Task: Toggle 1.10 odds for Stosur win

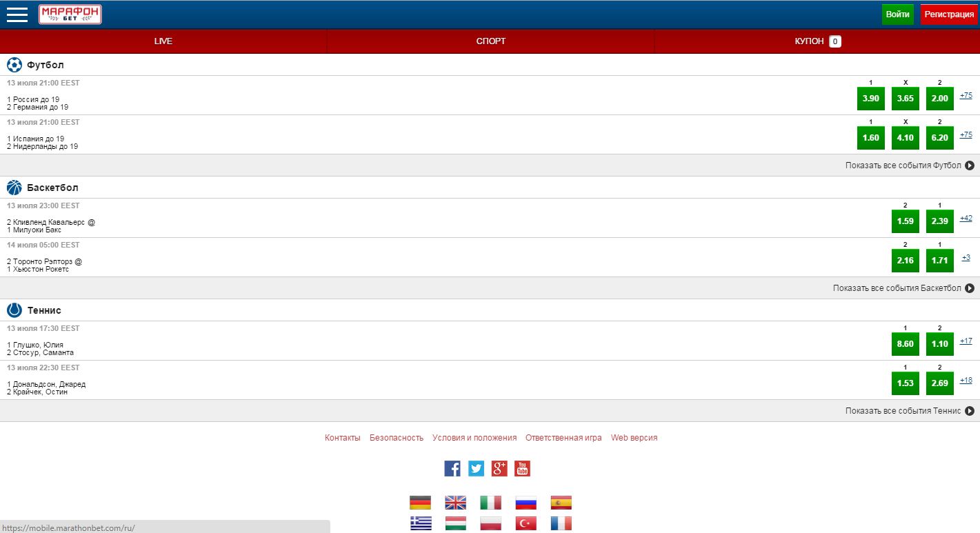Action: point(939,344)
